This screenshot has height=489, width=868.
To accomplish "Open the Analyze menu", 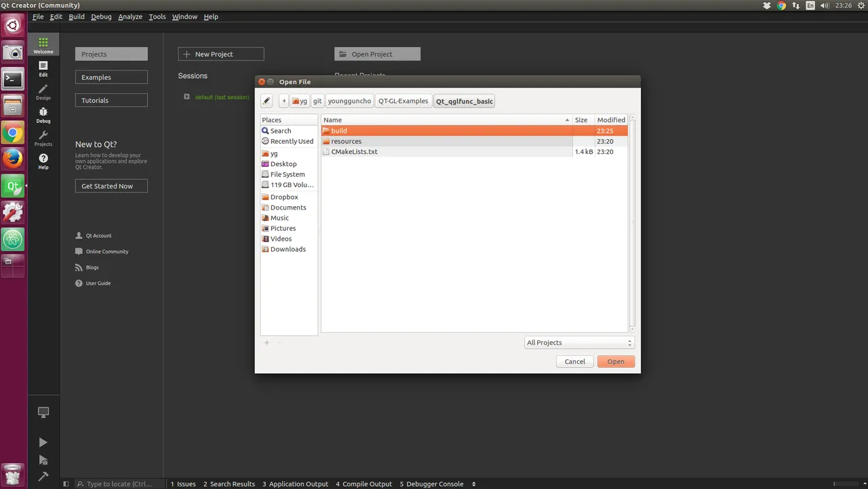I will (x=130, y=16).
